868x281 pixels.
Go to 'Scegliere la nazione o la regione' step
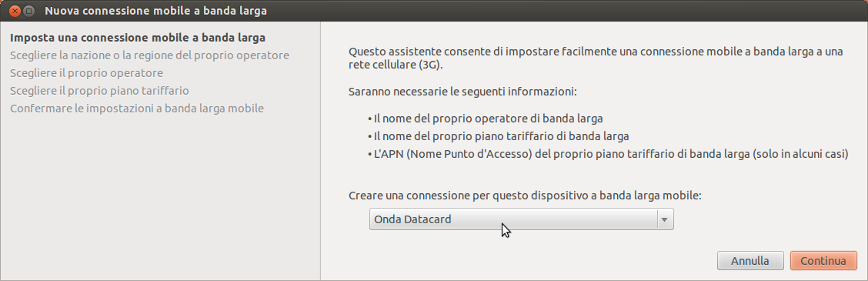coord(149,55)
